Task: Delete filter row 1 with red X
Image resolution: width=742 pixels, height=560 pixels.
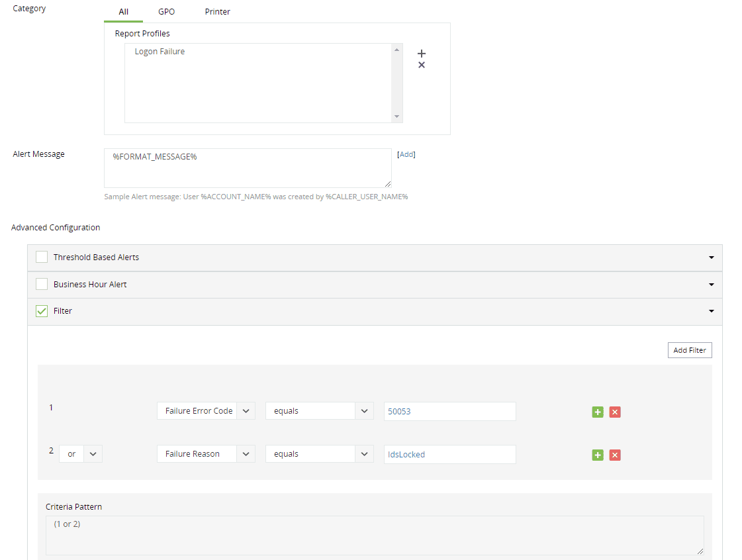Action: click(615, 412)
